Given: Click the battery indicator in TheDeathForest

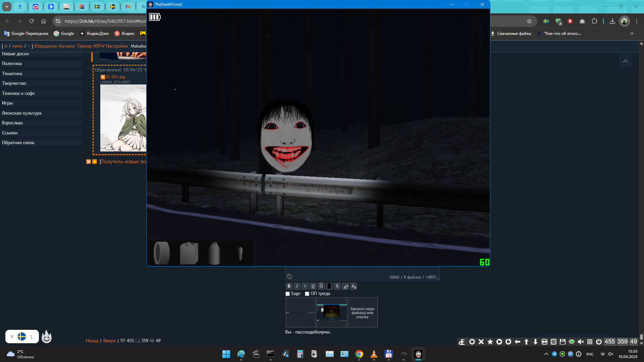Looking at the screenshot, I should 155,17.
